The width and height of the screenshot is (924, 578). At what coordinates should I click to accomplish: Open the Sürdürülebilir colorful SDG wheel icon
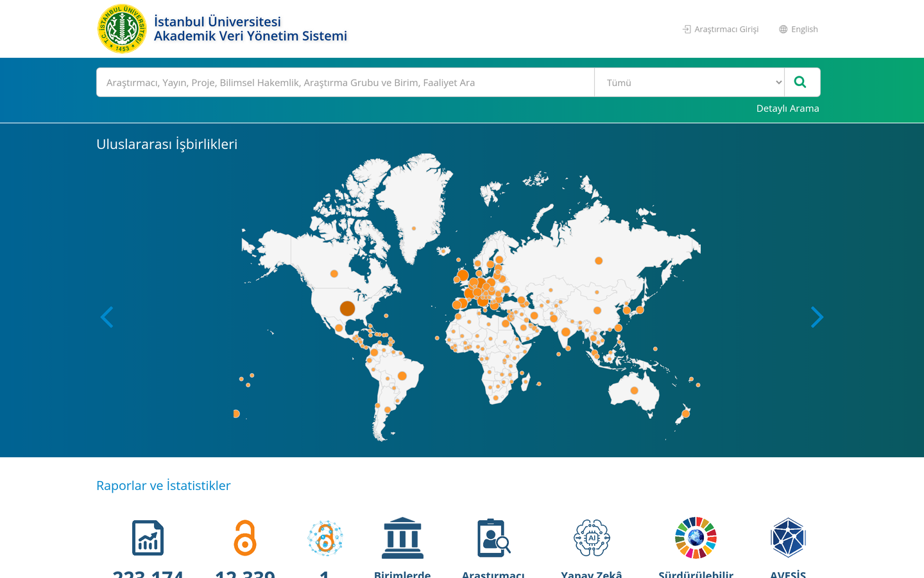click(x=696, y=538)
